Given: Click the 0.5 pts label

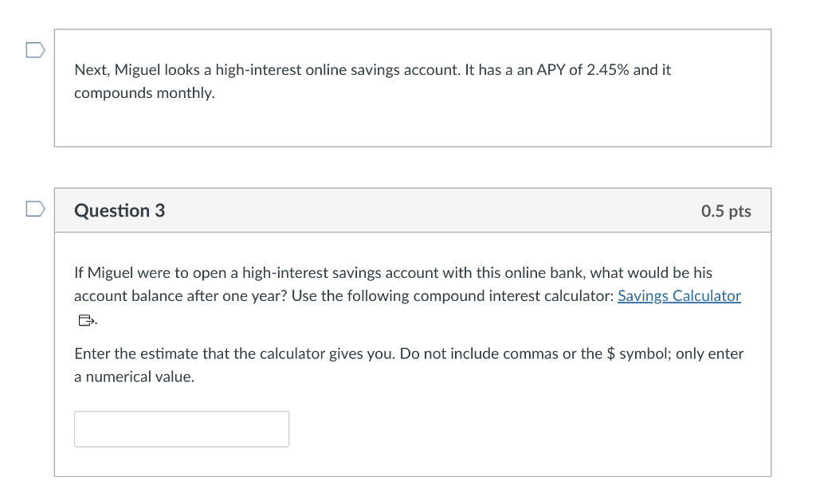Looking at the screenshot, I should [x=725, y=211].
